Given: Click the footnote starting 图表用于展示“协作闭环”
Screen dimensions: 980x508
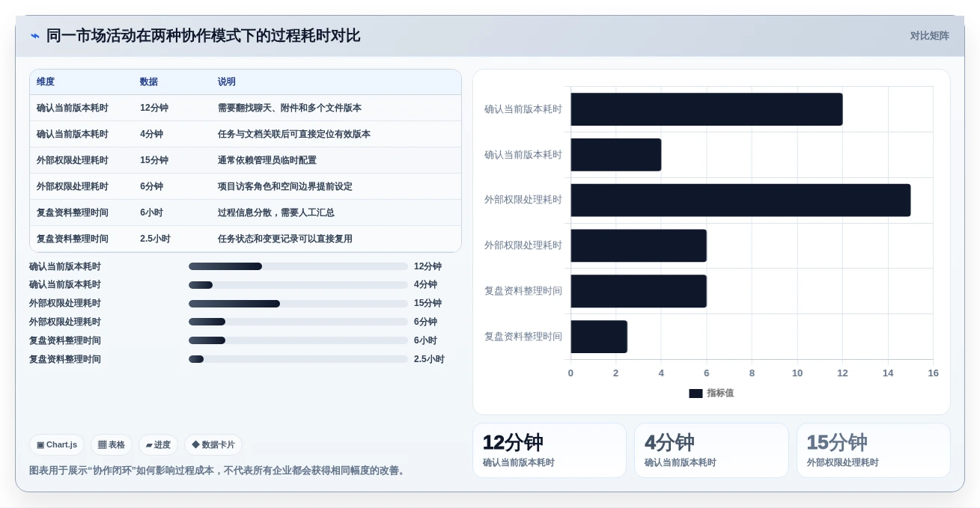Looking at the screenshot, I should click(219, 471).
